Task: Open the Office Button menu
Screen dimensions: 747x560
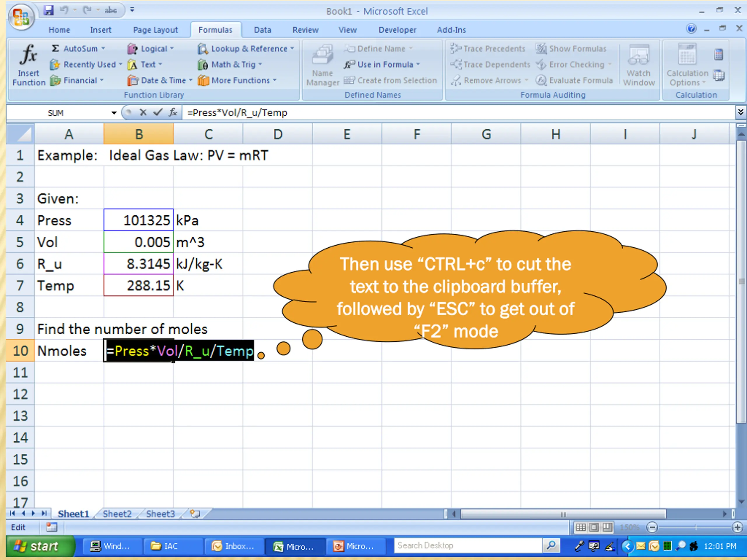Action: (21, 17)
